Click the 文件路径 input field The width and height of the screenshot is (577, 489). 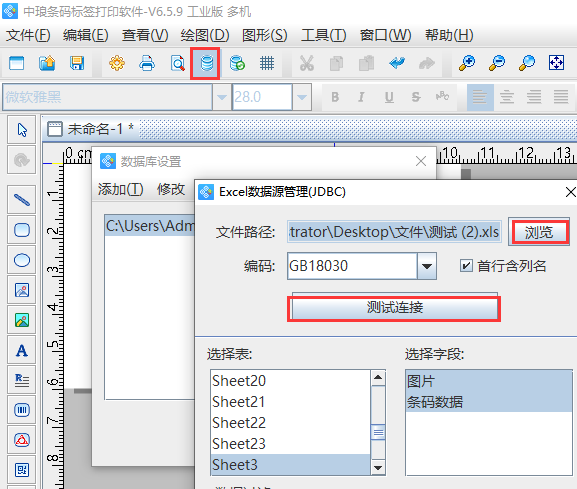point(394,232)
